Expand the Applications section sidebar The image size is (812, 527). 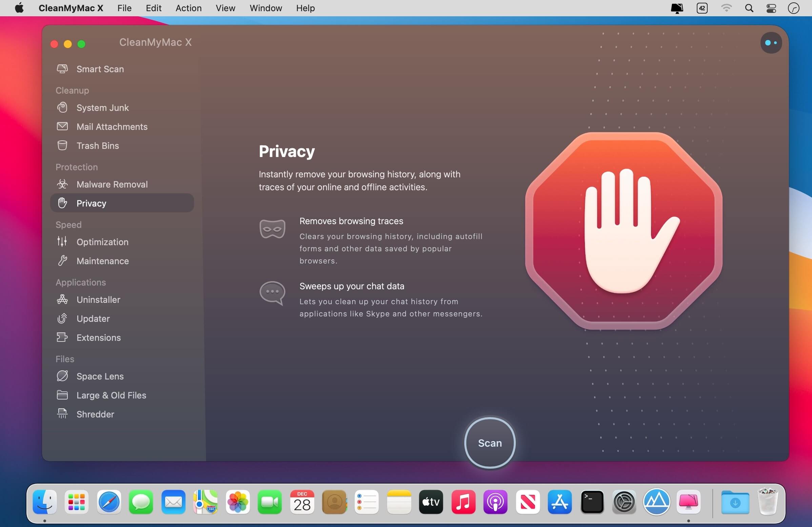click(80, 282)
